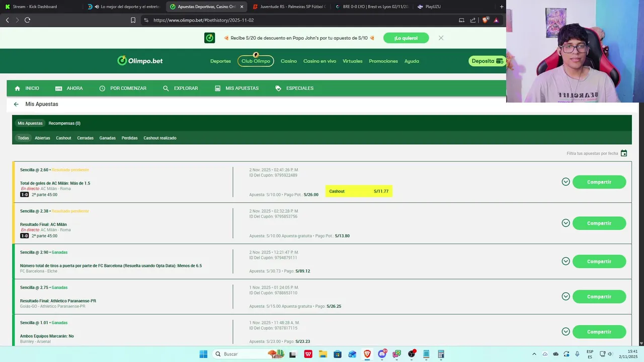Expand the FC Barcelona tiros bet details
Viewport: 644px width, 362px height.
pos(566,261)
